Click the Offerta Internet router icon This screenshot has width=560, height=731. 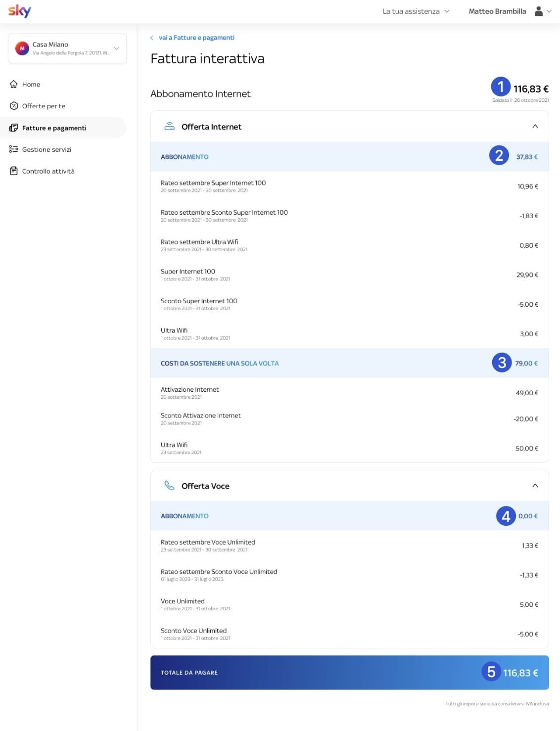pyautogui.click(x=170, y=127)
